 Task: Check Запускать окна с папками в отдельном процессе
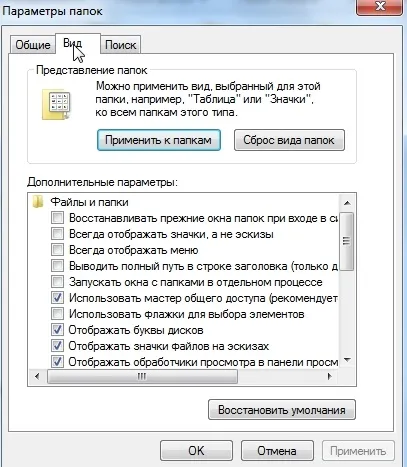point(57,282)
